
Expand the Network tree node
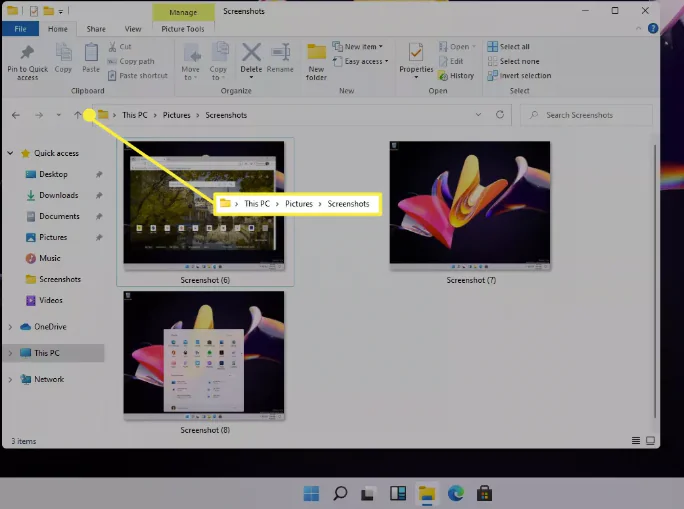(11, 380)
